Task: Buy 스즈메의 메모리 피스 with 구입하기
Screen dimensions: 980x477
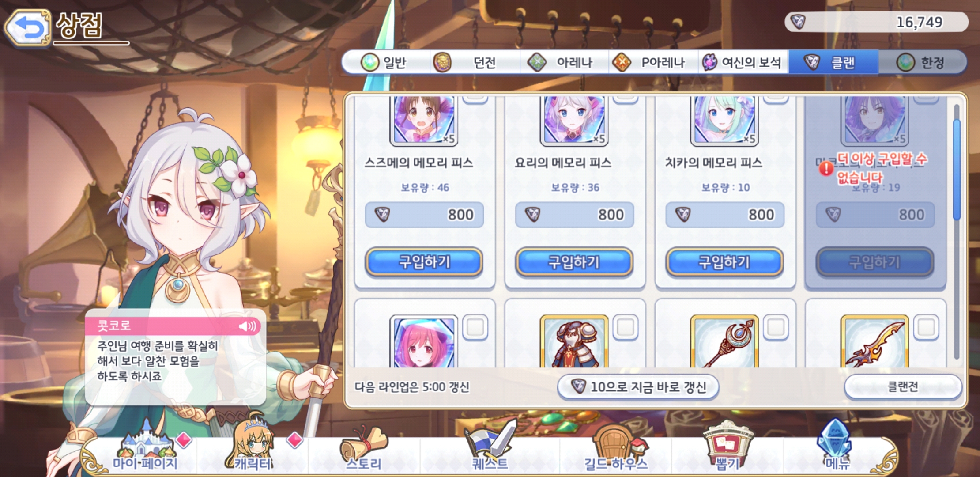Action: (x=424, y=262)
